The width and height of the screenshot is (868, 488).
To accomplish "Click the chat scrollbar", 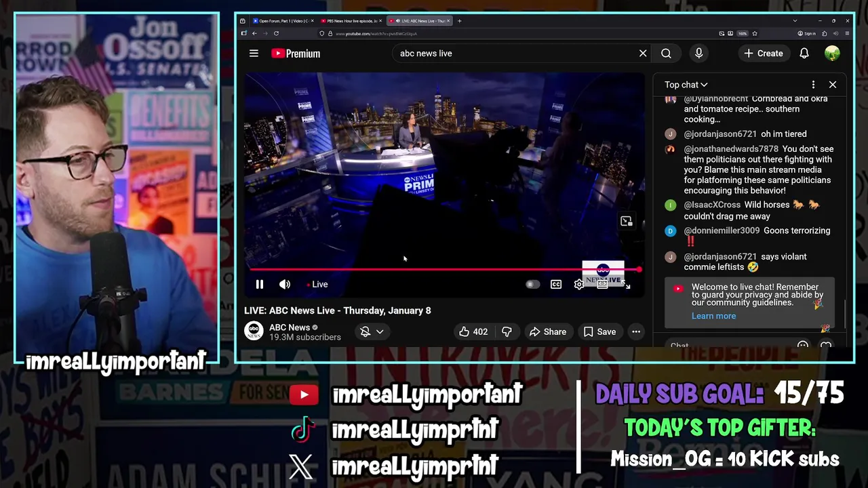I will 845,312.
